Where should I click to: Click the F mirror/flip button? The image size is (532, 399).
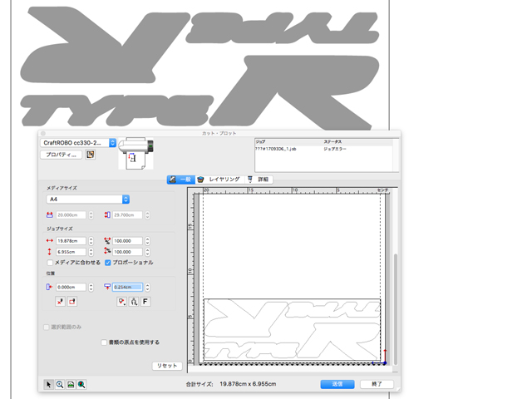pyautogui.click(x=145, y=302)
